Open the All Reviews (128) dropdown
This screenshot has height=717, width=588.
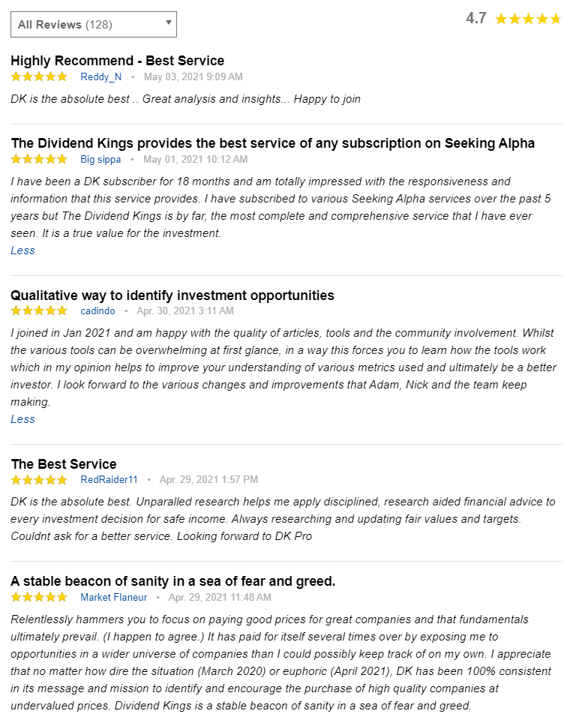(94, 25)
